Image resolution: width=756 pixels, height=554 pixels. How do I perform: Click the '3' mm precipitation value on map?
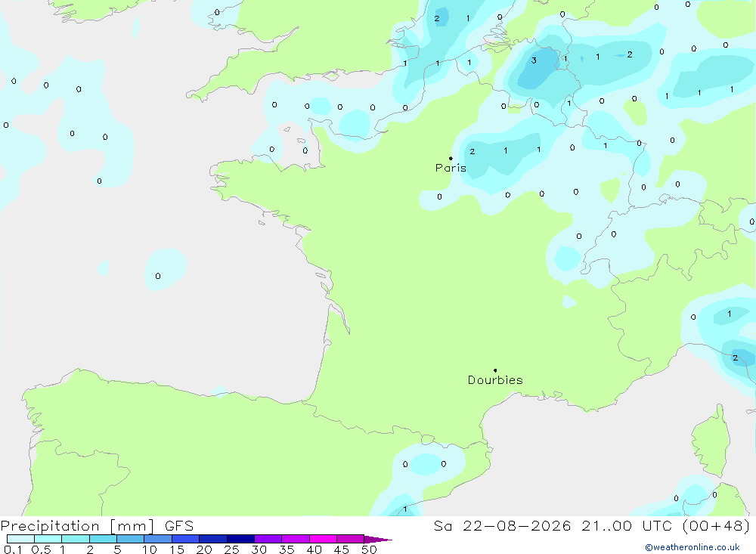534,60
